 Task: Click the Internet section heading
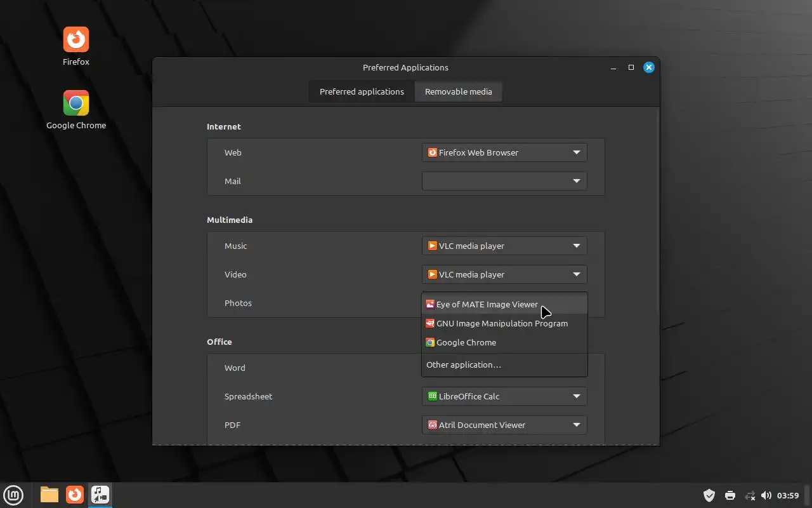pyautogui.click(x=224, y=126)
